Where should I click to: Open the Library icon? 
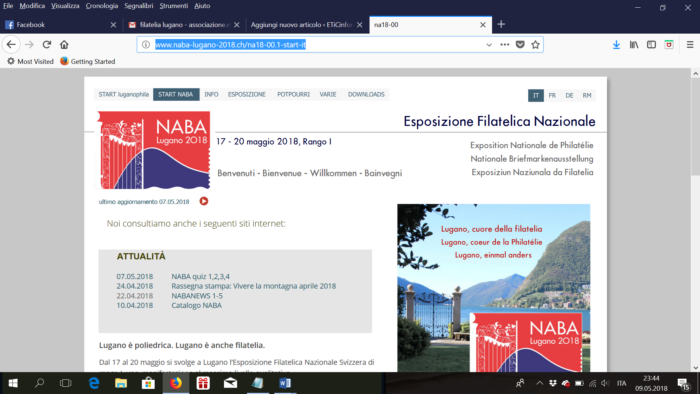click(634, 45)
